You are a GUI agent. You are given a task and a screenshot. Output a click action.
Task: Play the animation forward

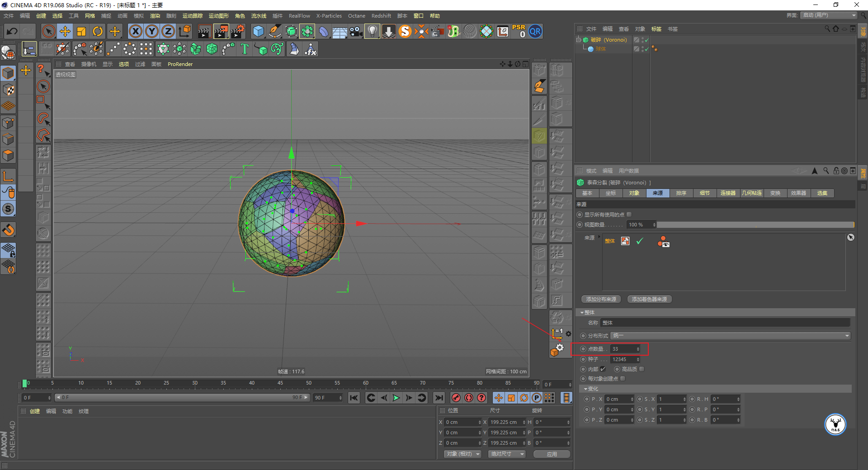pyautogui.click(x=396, y=398)
